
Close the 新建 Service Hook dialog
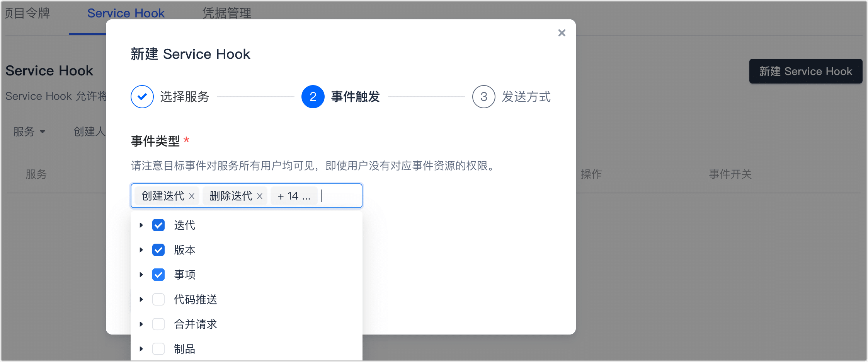coord(562,33)
